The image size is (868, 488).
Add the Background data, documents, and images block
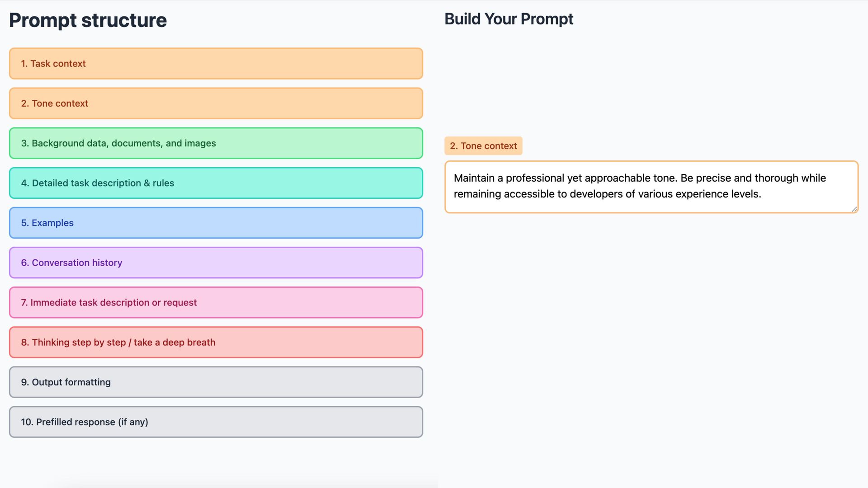(x=216, y=143)
